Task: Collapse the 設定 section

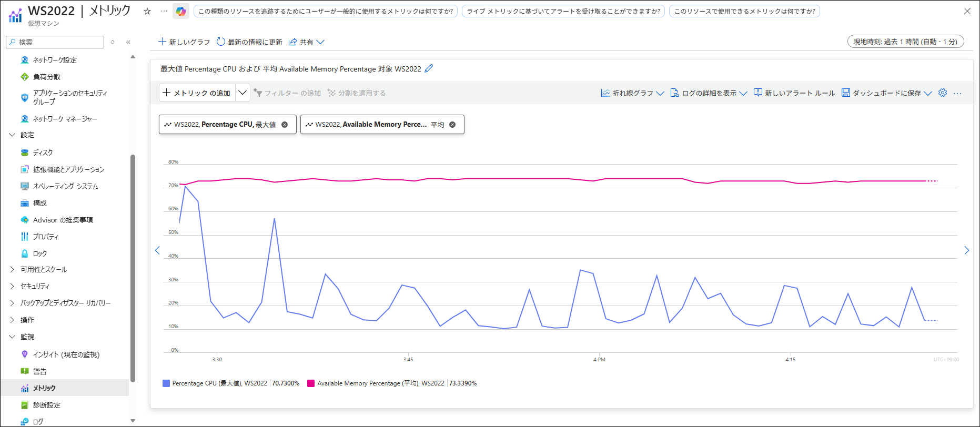Action: (12, 135)
